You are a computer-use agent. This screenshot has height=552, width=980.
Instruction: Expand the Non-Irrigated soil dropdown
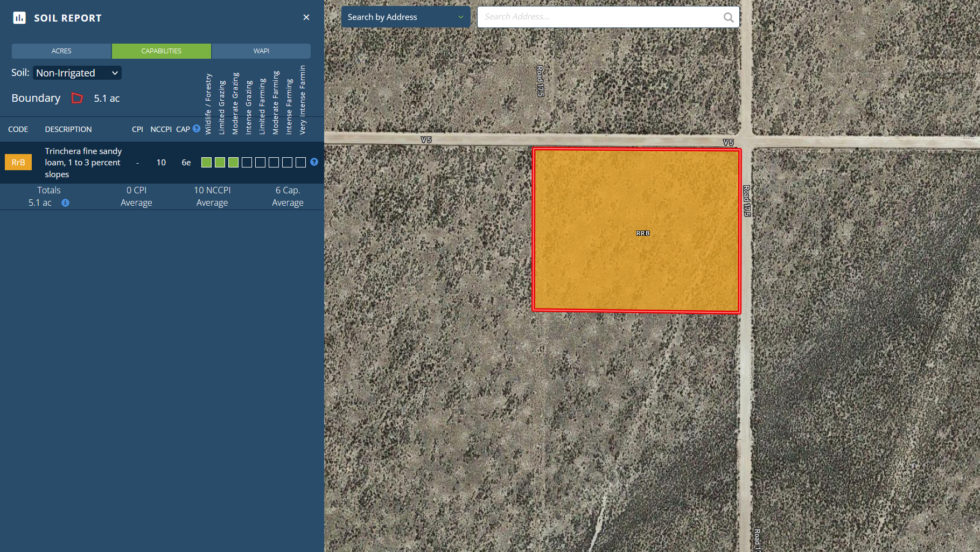coord(77,73)
